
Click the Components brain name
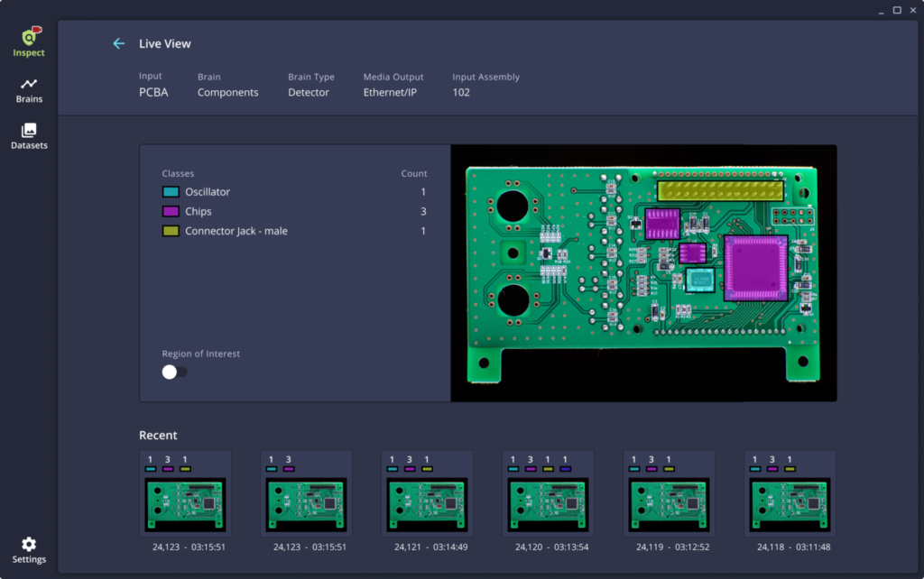[227, 93]
